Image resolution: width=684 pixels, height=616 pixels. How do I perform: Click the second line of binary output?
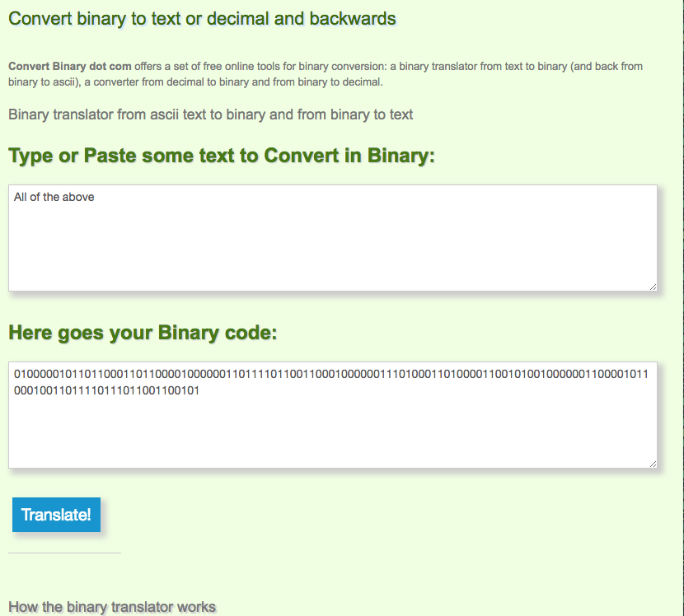106,391
